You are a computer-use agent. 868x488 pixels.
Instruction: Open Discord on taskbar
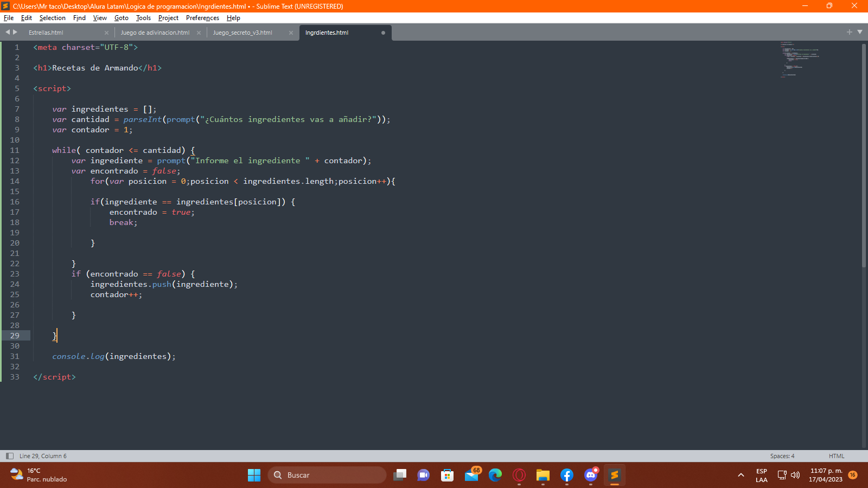click(x=591, y=475)
